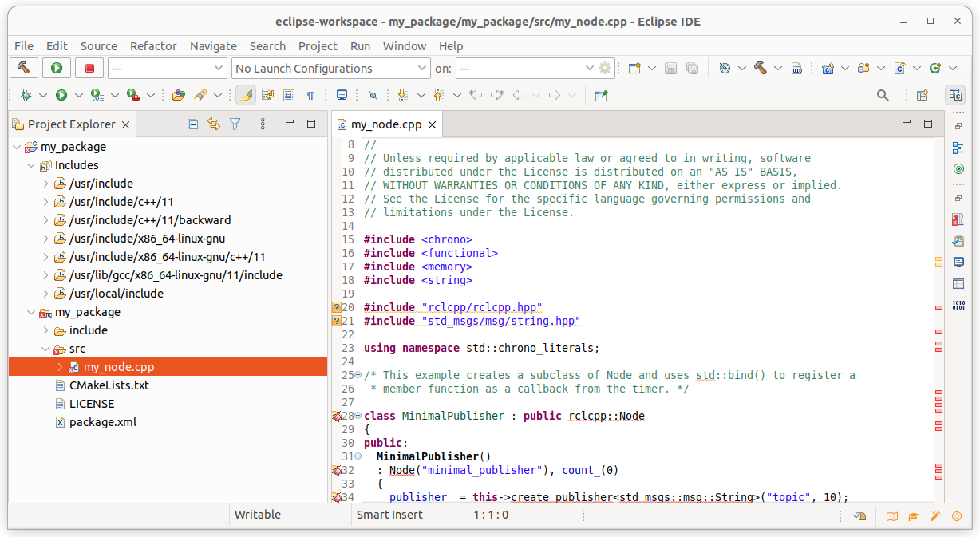Switch to the my_node.cpp tab

(386, 124)
